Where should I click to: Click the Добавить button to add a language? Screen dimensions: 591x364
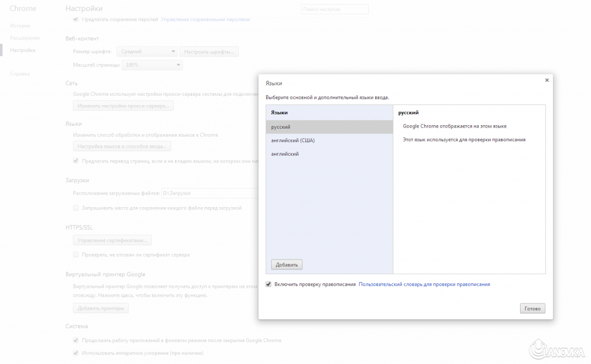(x=287, y=265)
